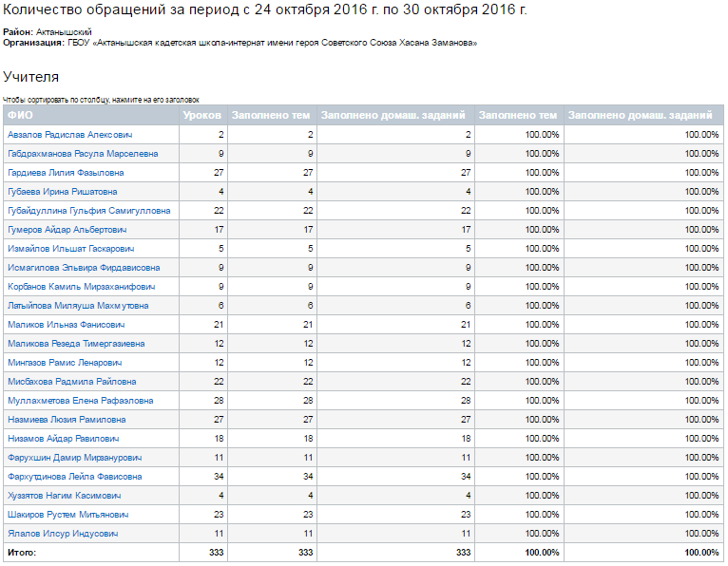
Task: Open teacher Авзалов Радислав Алексович
Action: pyautogui.click(x=69, y=135)
